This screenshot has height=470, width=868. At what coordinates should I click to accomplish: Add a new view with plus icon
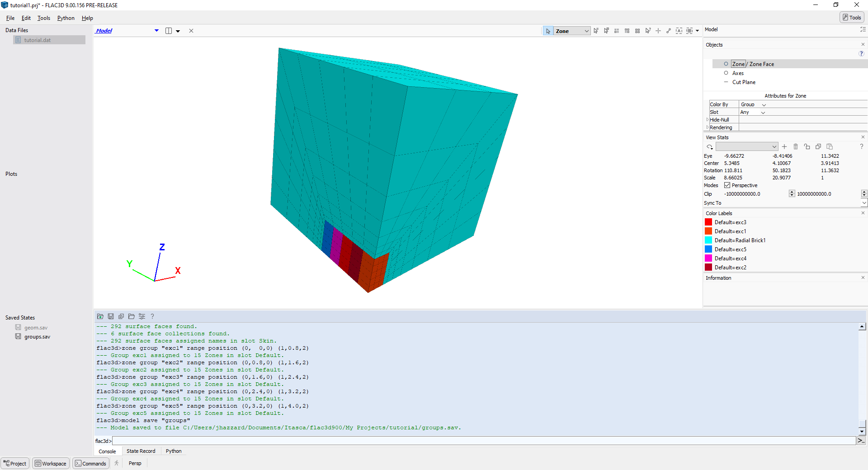[784, 146]
